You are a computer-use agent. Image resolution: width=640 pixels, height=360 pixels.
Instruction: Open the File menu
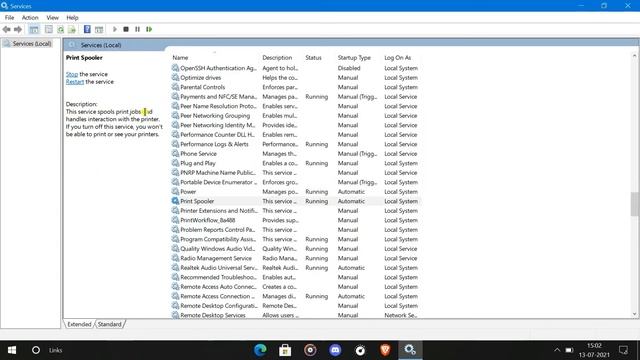point(9,18)
